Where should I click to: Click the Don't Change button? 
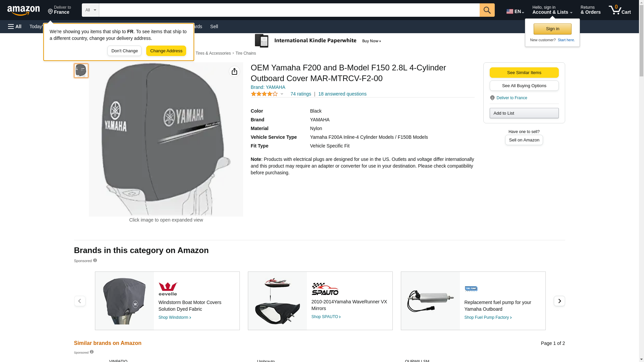click(124, 51)
